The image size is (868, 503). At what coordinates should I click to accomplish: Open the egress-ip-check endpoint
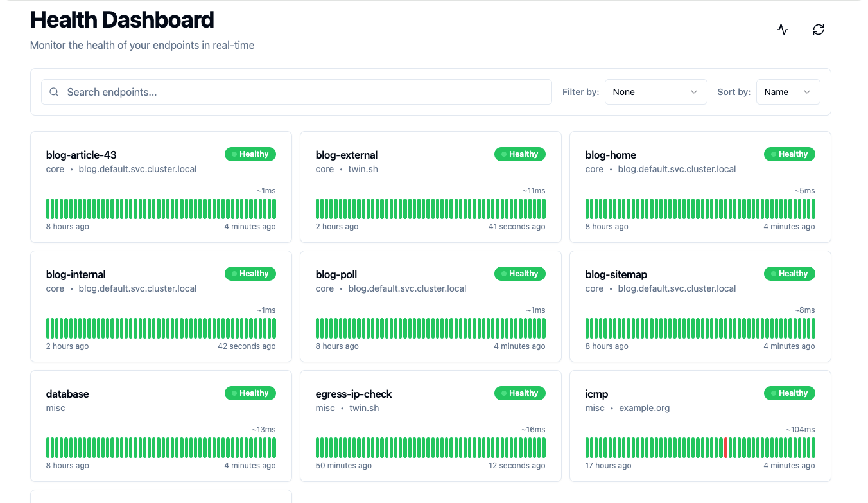[354, 394]
